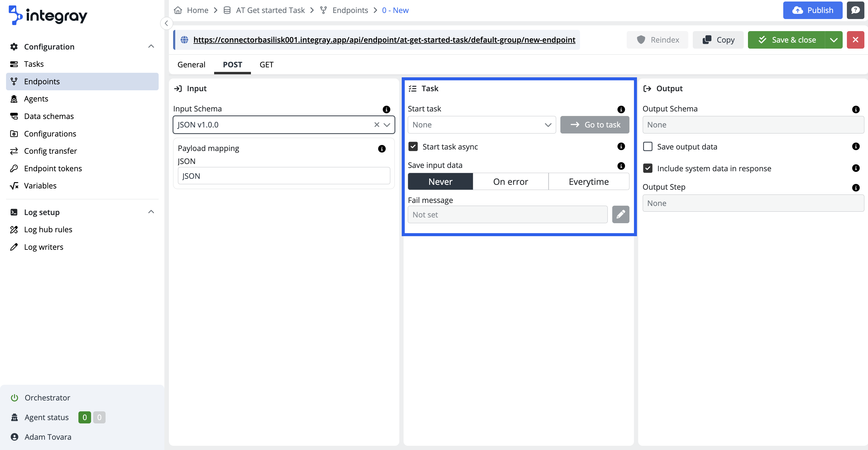Viewport: 868px width, 450px height.
Task: Switch to the GET tab
Action: 266,64
